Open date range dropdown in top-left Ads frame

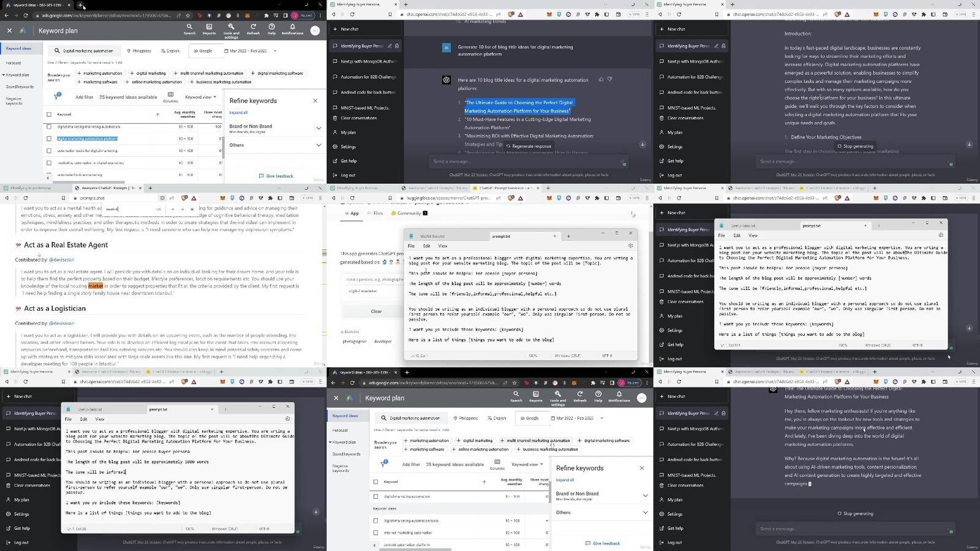click(x=275, y=51)
